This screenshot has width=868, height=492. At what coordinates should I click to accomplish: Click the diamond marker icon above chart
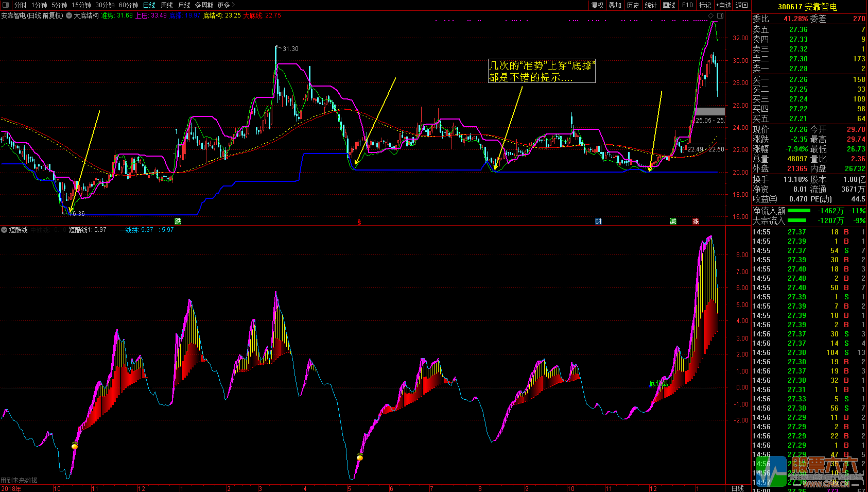711,16
